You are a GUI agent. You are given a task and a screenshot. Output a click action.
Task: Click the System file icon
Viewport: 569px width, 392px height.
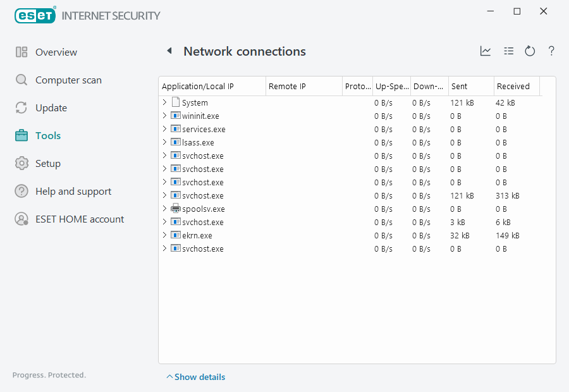(176, 102)
